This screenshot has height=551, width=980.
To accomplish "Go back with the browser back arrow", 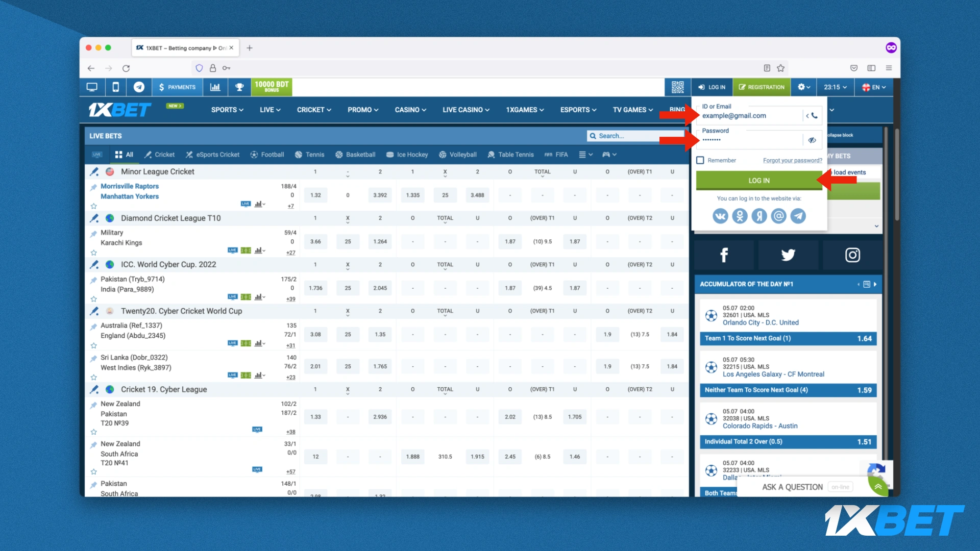I will 91,68.
